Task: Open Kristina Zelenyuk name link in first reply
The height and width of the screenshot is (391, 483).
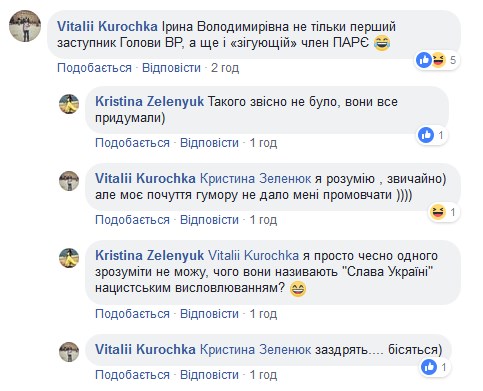Action: 149,101
